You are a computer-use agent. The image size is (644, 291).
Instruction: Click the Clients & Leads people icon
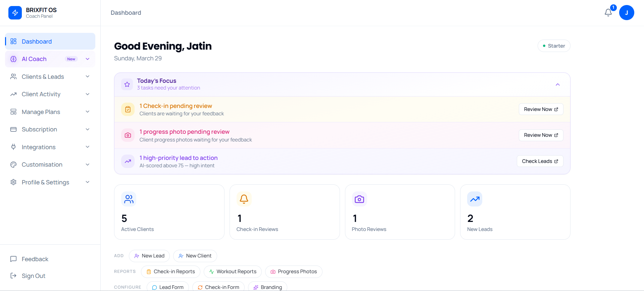(x=13, y=76)
